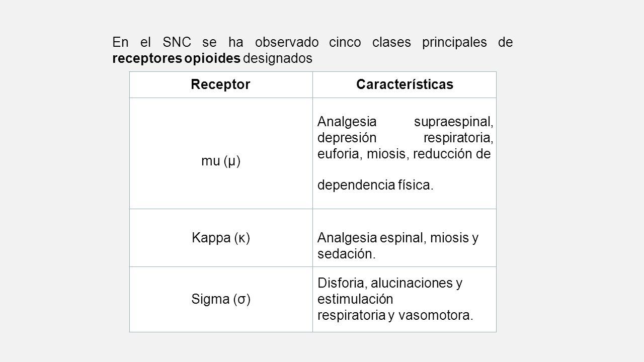Click 'Disforia, alucinaciones y' text
644x362 pixels.
390,283
